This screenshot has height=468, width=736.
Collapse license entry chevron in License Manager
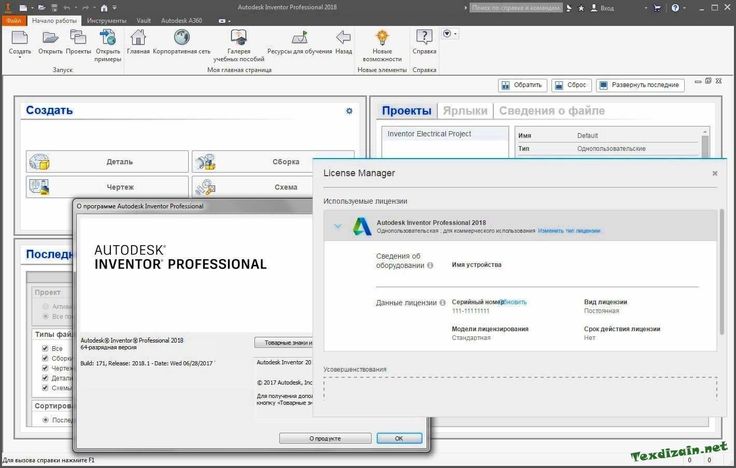coord(337,226)
